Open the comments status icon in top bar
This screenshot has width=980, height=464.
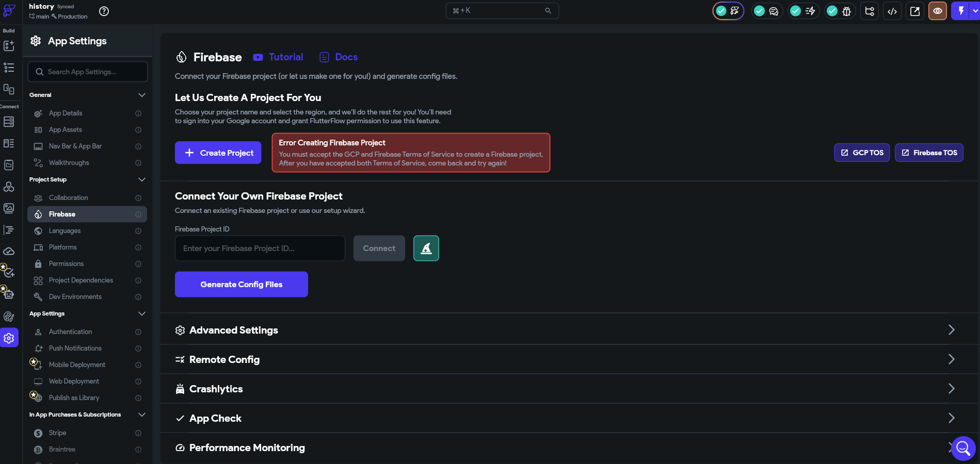(x=766, y=11)
